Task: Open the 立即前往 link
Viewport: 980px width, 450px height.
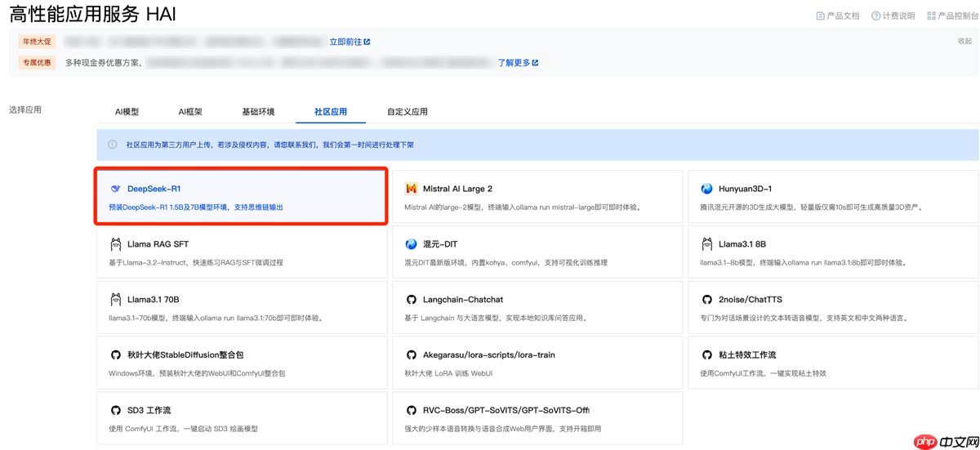Action: click(x=345, y=42)
